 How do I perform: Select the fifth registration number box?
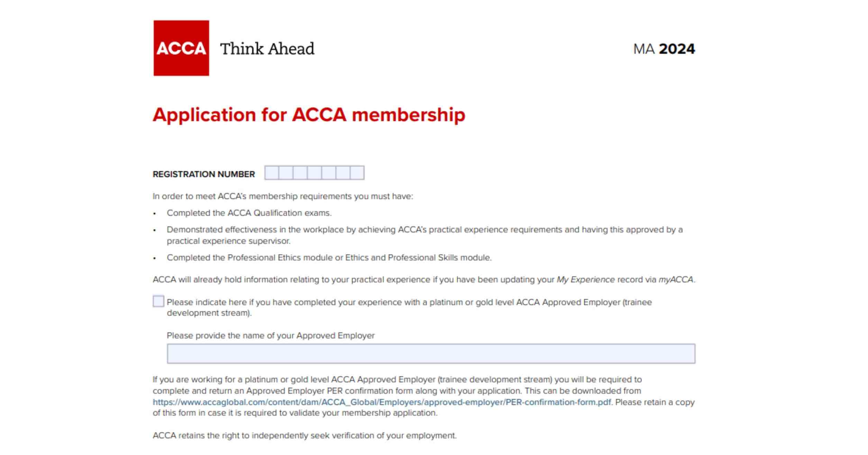tap(328, 173)
